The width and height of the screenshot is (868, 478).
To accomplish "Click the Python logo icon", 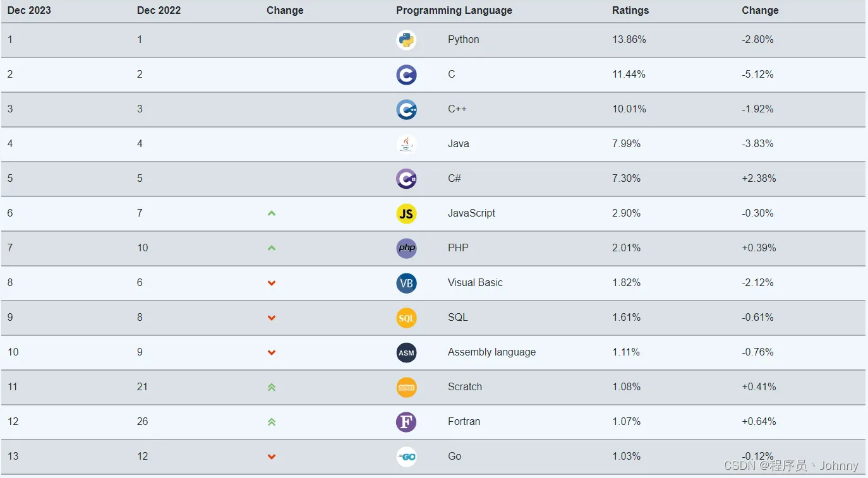I will [x=406, y=40].
